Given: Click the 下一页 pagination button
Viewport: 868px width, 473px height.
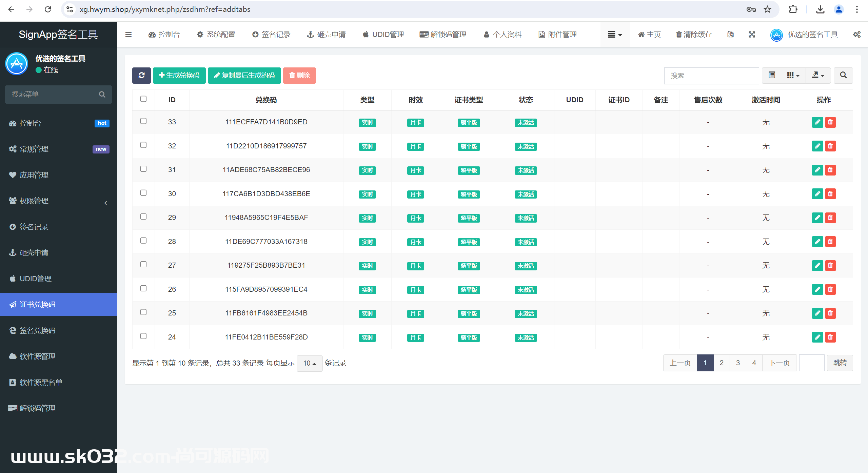Looking at the screenshot, I should 779,363.
